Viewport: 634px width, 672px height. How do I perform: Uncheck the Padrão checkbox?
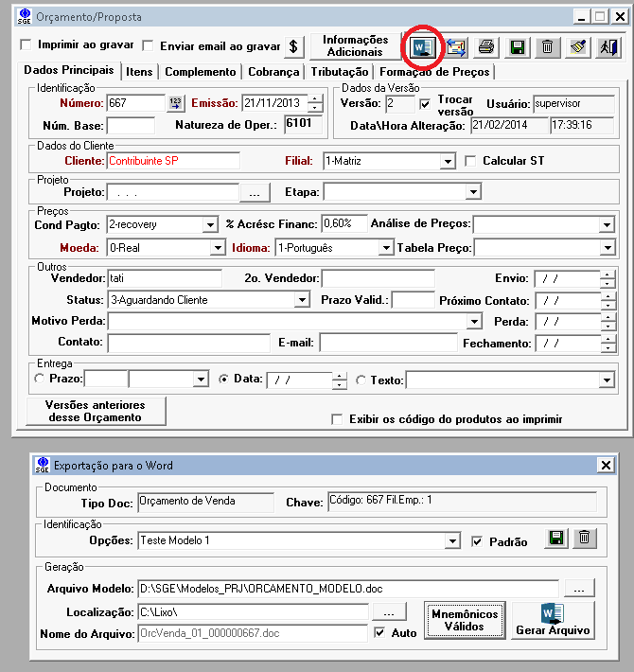[477, 541]
